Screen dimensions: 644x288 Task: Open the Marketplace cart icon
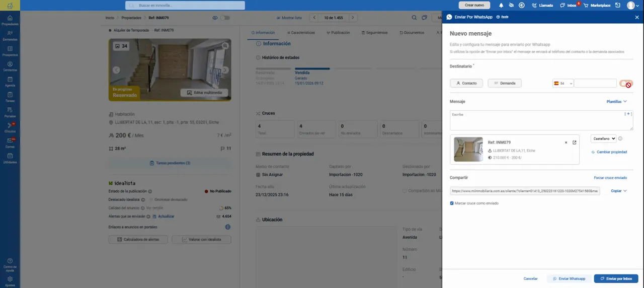[586, 5]
